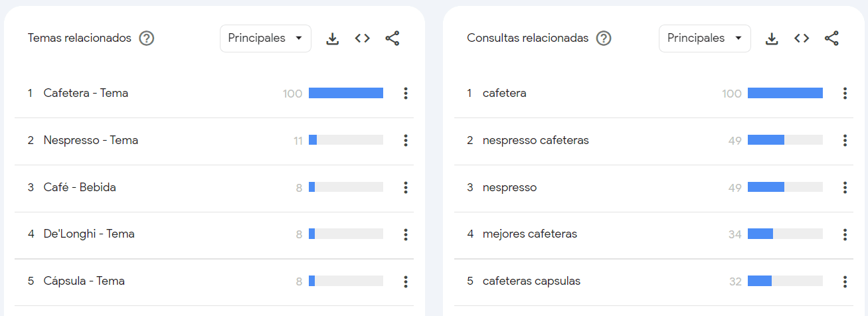Expand Principales dropdown in Temas relacionados
The width and height of the screenshot is (868, 316).
coord(265,39)
